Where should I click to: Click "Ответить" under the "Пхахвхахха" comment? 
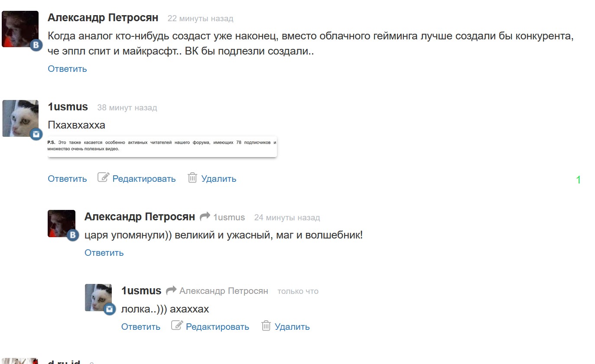pyautogui.click(x=67, y=179)
